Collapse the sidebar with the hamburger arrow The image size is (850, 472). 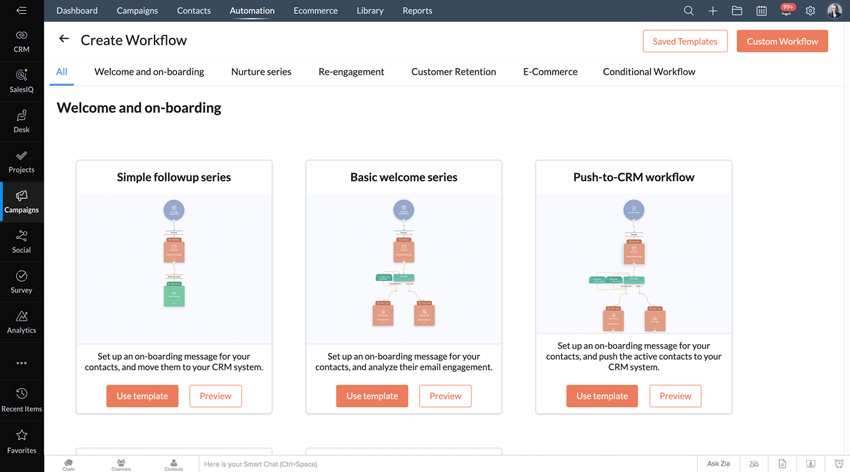click(x=21, y=11)
